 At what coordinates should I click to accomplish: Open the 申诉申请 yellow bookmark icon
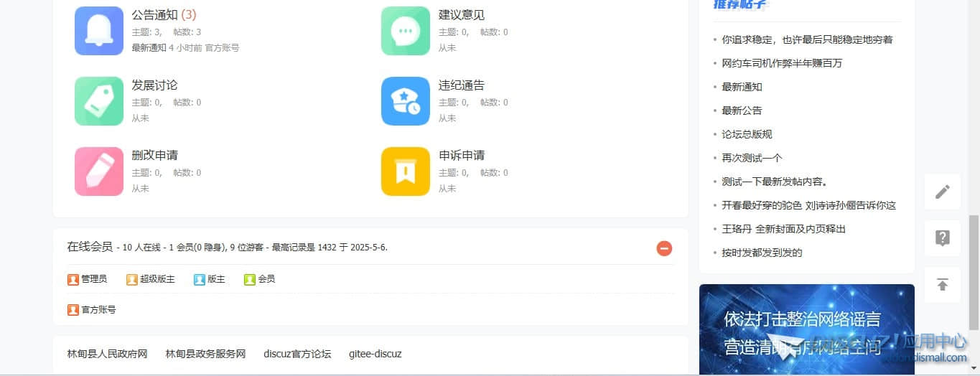pyautogui.click(x=406, y=171)
